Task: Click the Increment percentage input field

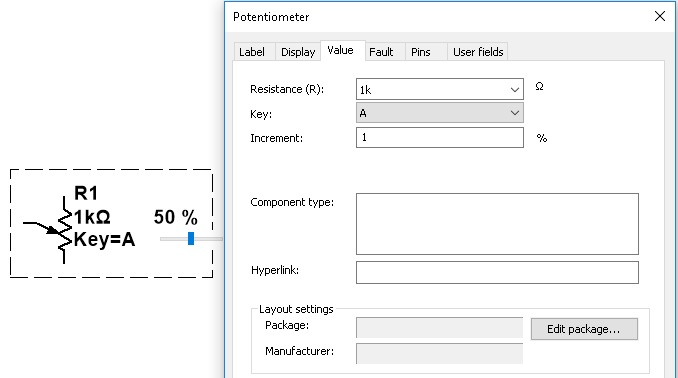Action: (x=440, y=138)
